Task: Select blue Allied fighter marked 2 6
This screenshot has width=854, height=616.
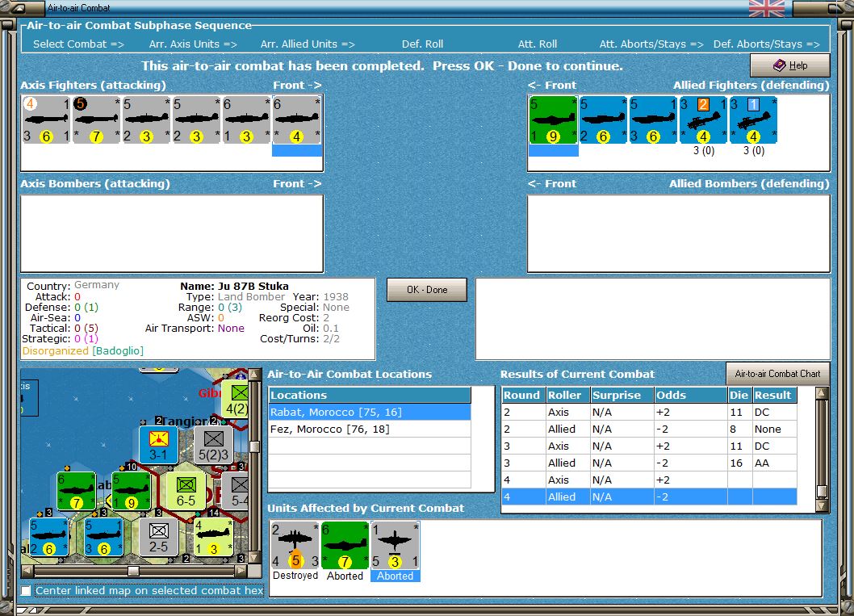Action: (x=603, y=119)
